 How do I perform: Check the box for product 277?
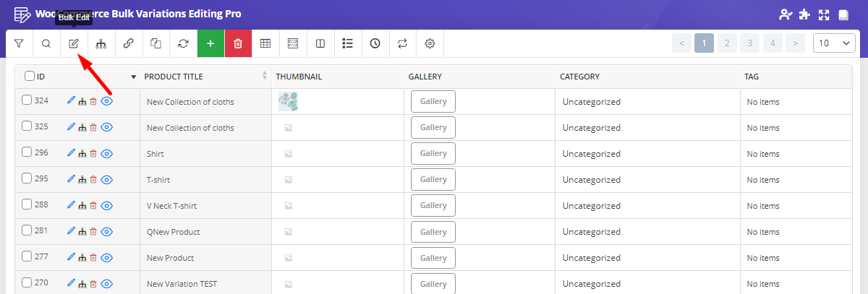[x=27, y=256]
